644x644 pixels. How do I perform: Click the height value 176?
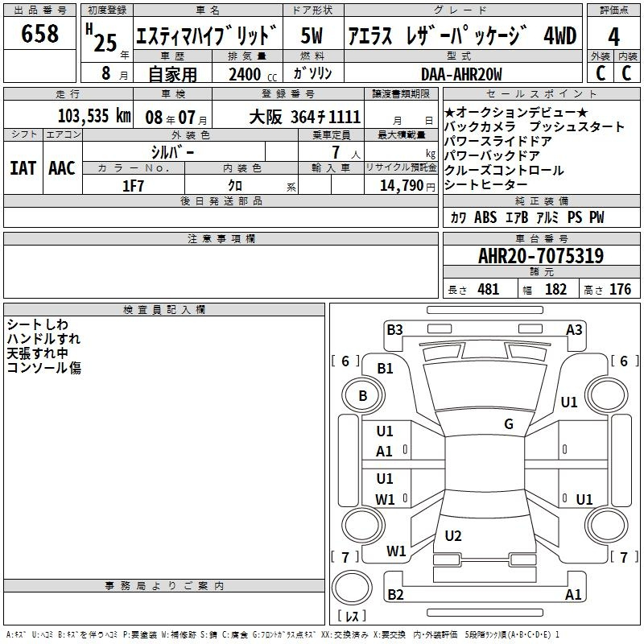[x=620, y=289]
